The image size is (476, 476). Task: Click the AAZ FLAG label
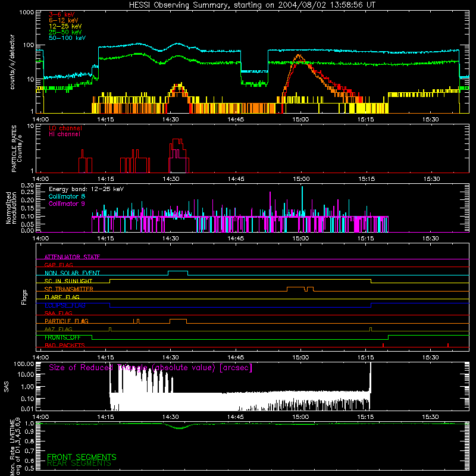(x=58, y=329)
